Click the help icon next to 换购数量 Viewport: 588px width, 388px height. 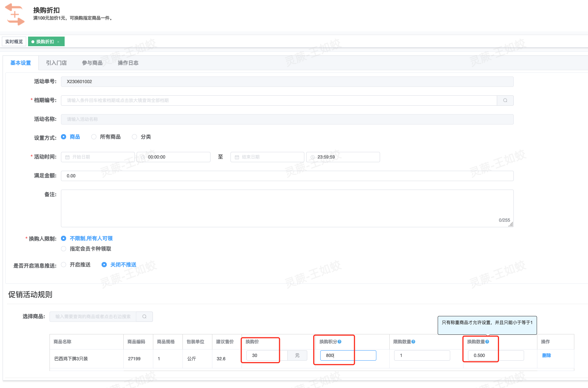tap(487, 342)
